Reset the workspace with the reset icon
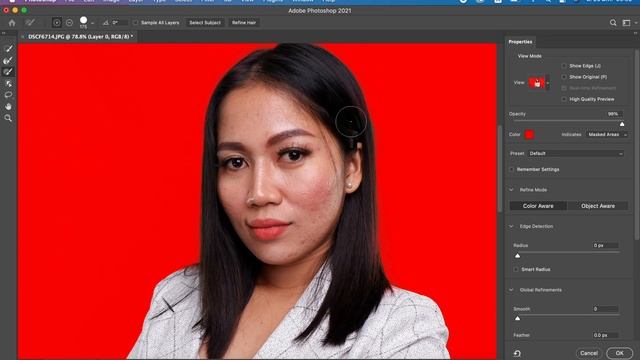640x360 pixels. click(x=517, y=353)
